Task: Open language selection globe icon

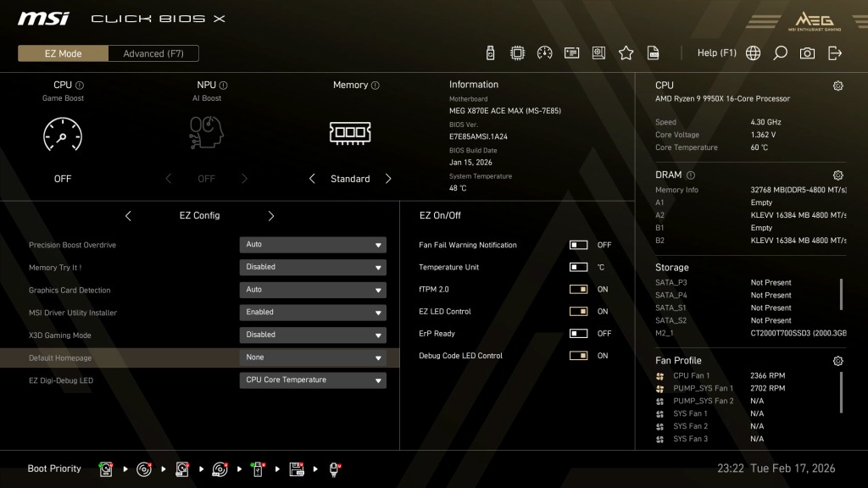Action: point(753,53)
